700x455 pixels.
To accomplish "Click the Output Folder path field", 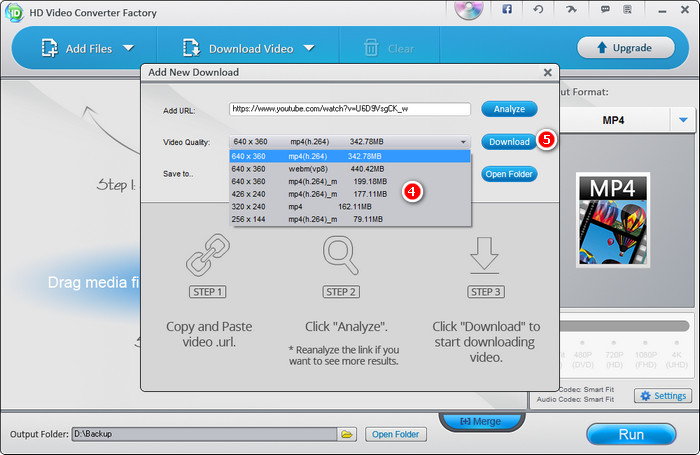I will tap(204, 434).
